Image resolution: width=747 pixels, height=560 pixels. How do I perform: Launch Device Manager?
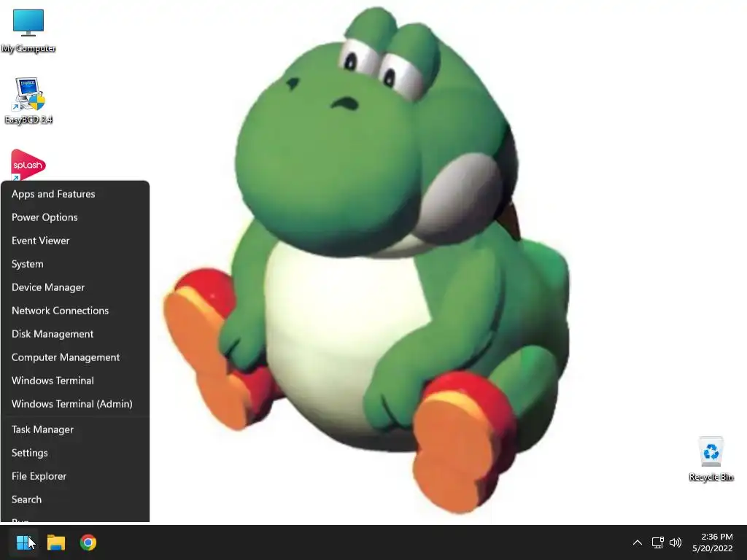pos(75,287)
